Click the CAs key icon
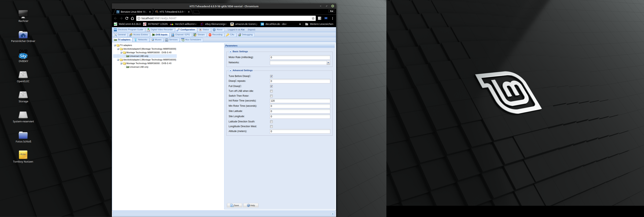This screenshot has width=644, height=217. 227,35
